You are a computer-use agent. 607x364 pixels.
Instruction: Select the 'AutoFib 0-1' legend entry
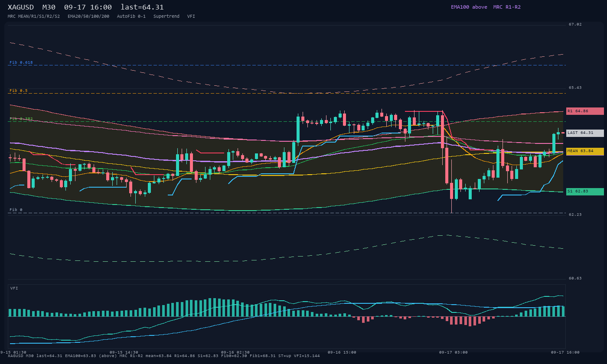point(131,16)
